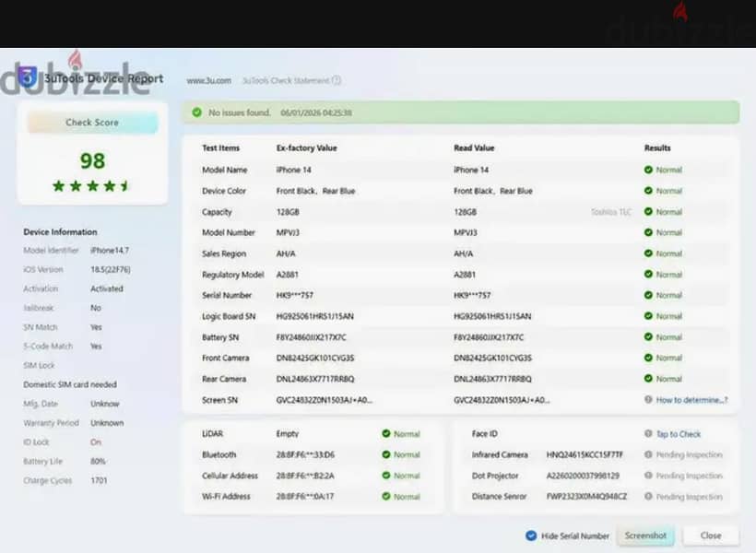Viewport: 756px width, 553px height.
Task: Click the 3uTools logo icon
Action: [x=28, y=77]
